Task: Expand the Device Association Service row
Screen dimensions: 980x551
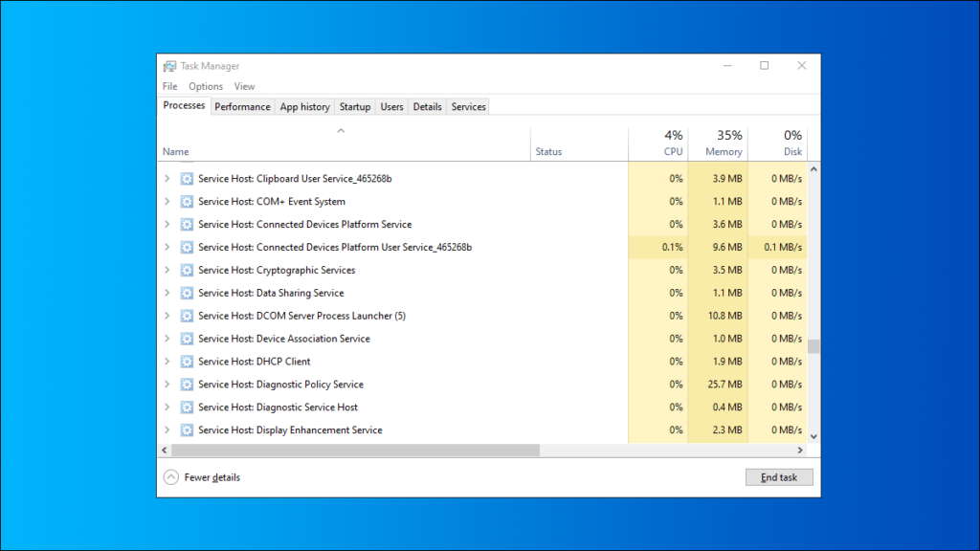Action: (167, 339)
